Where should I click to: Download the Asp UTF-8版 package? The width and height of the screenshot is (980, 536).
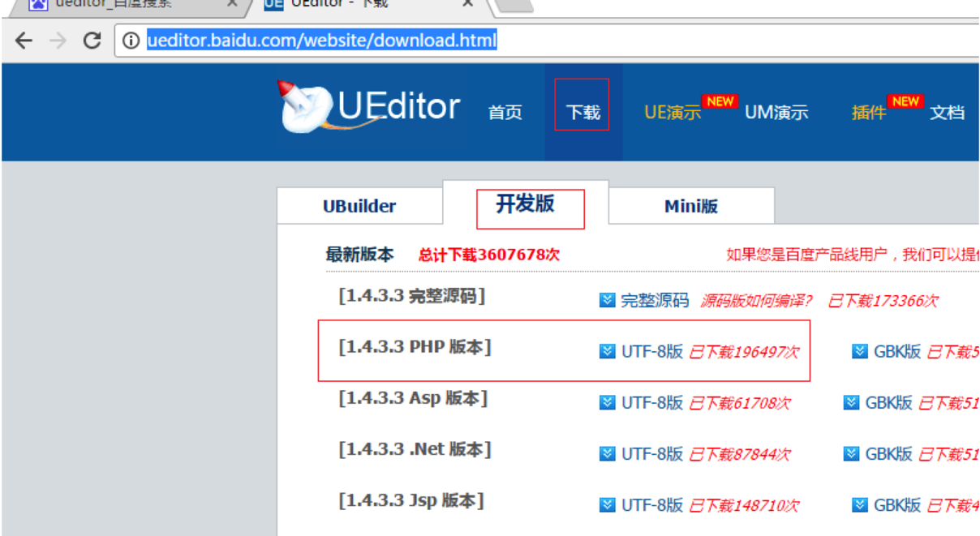pyautogui.click(x=652, y=402)
